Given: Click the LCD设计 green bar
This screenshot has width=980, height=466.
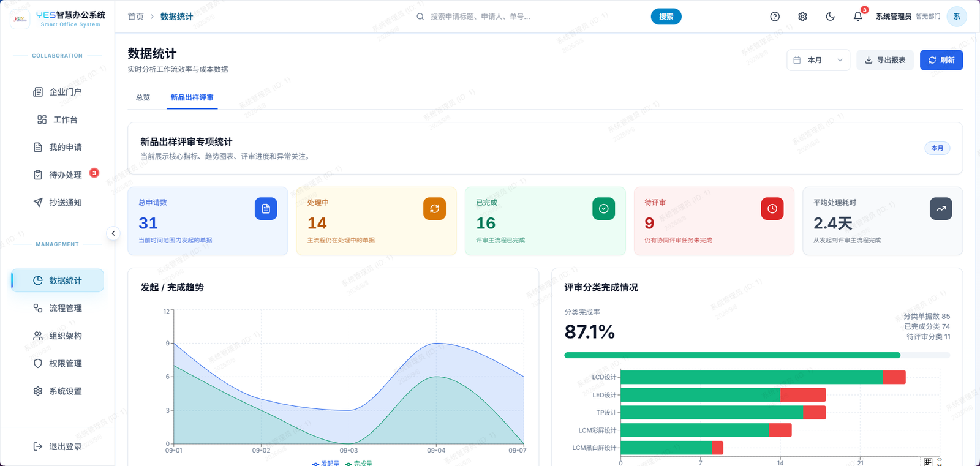Looking at the screenshot, I should click(x=752, y=377).
